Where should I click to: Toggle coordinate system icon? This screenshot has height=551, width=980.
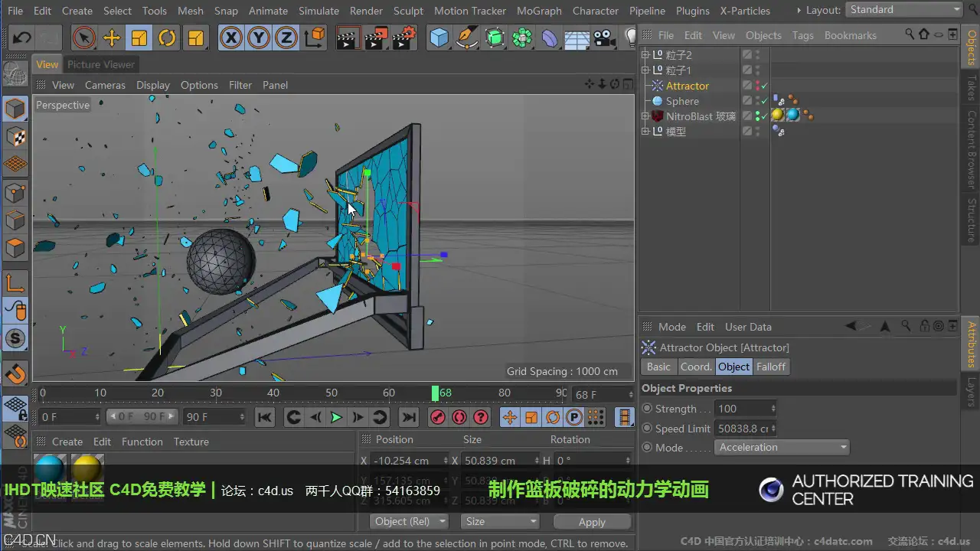314,37
